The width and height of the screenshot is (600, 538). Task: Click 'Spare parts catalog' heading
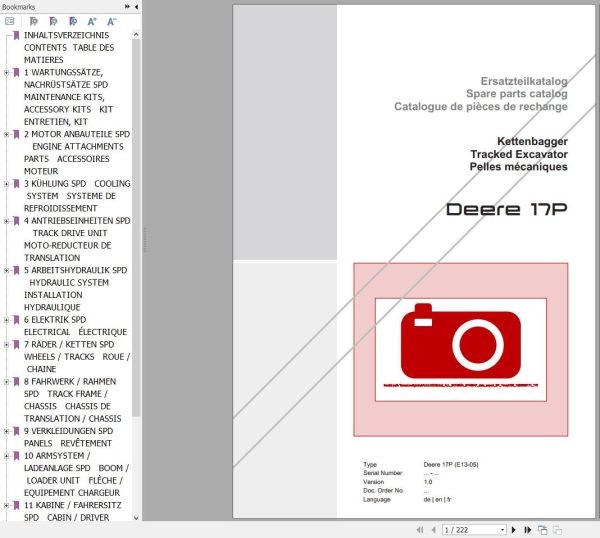(517, 94)
